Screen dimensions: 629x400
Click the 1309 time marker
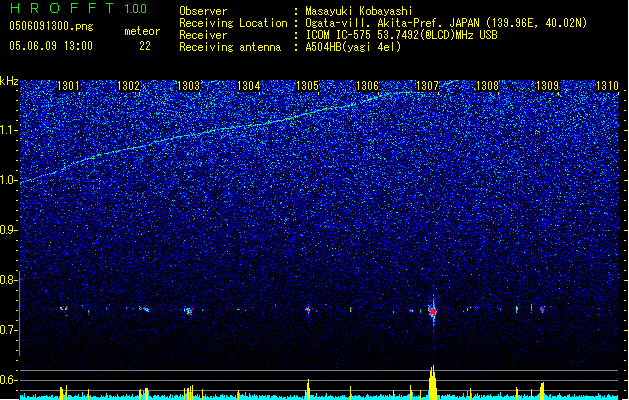pyautogui.click(x=548, y=86)
